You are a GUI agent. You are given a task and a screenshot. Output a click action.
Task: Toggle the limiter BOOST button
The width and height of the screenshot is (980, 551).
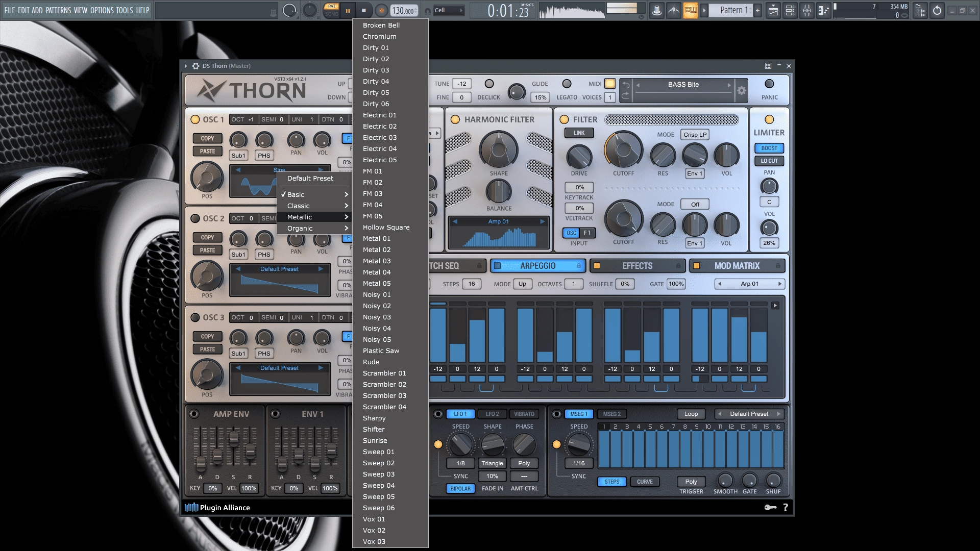(769, 148)
